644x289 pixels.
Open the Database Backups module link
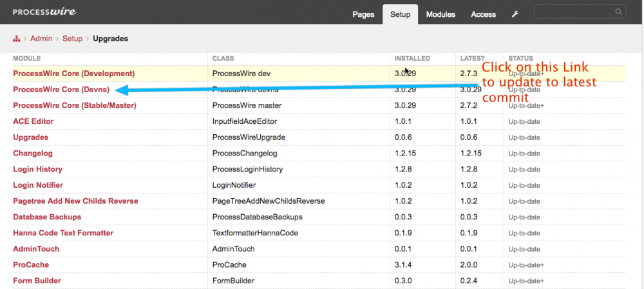coord(47,217)
